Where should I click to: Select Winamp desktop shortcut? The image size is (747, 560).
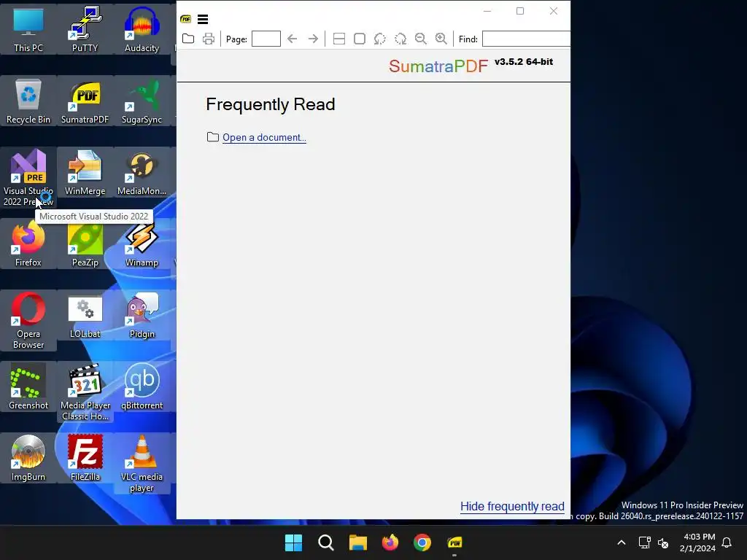click(x=142, y=244)
